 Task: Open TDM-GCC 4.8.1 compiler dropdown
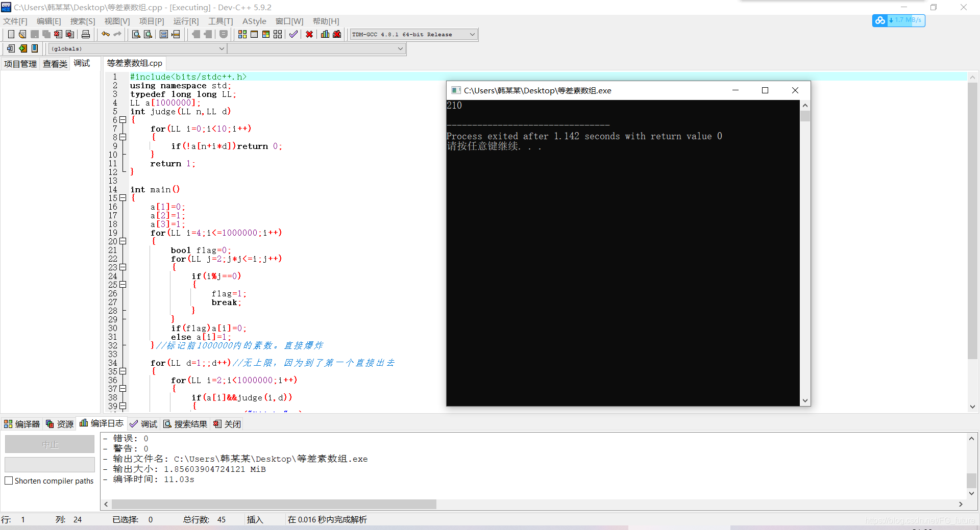[413, 34]
